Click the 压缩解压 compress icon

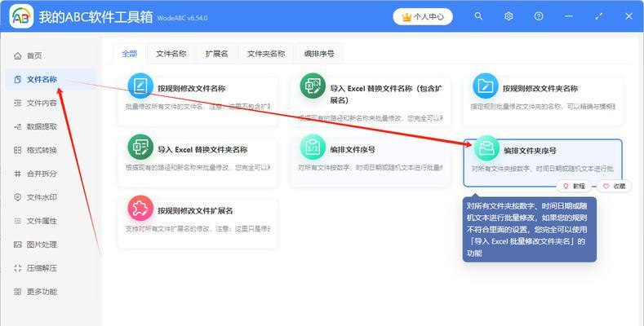pos(18,268)
